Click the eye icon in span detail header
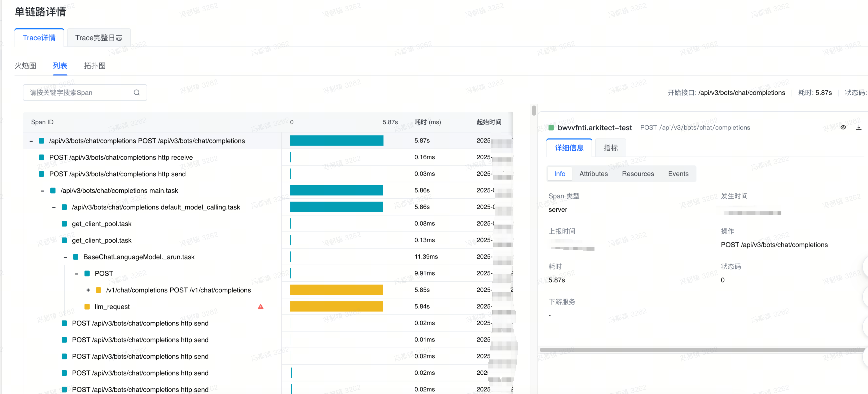This screenshot has height=394, width=868. tap(843, 127)
